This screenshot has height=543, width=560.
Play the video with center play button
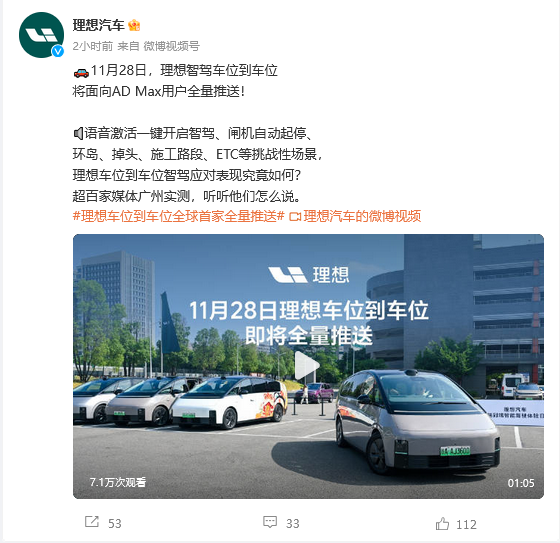point(307,365)
